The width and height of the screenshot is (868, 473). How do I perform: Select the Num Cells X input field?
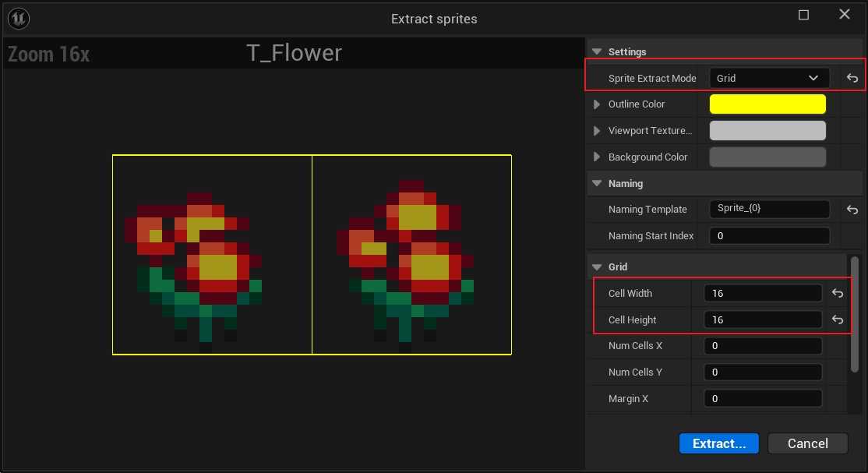click(x=762, y=346)
